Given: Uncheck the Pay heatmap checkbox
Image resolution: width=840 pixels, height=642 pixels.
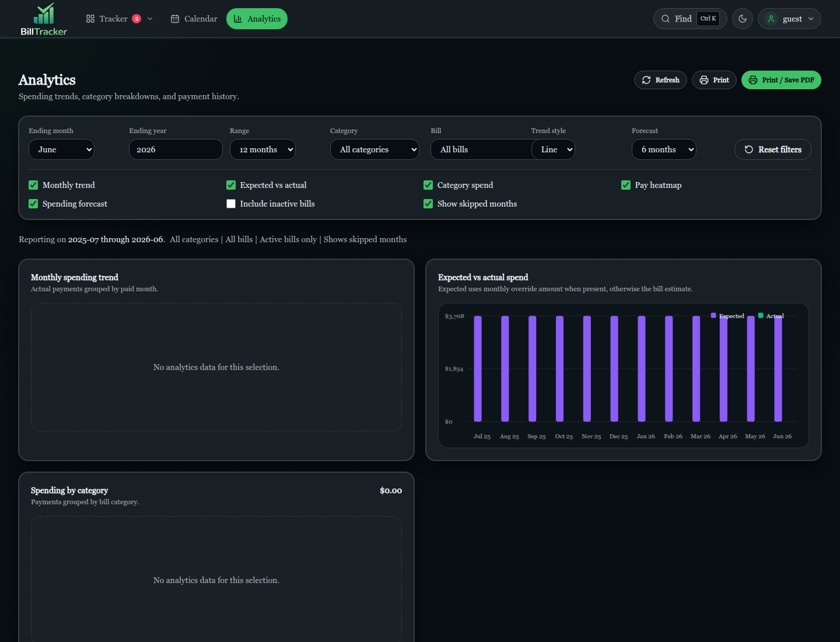Looking at the screenshot, I should [x=626, y=185].
